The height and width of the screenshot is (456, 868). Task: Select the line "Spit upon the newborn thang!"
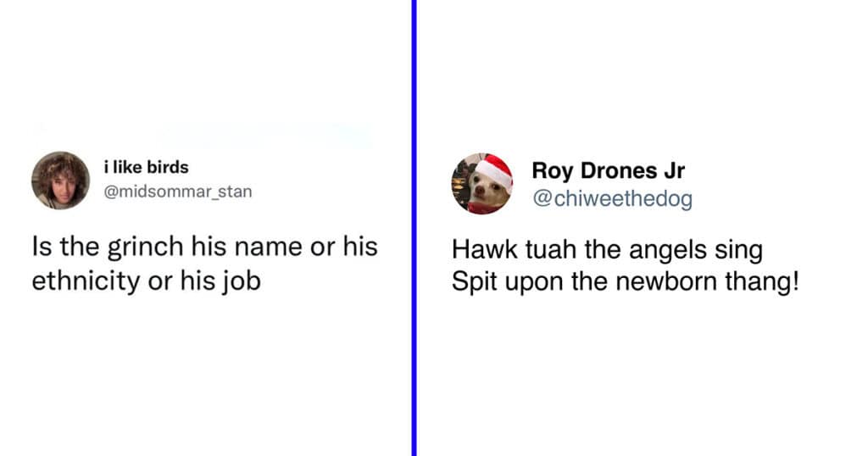(626, 281)
